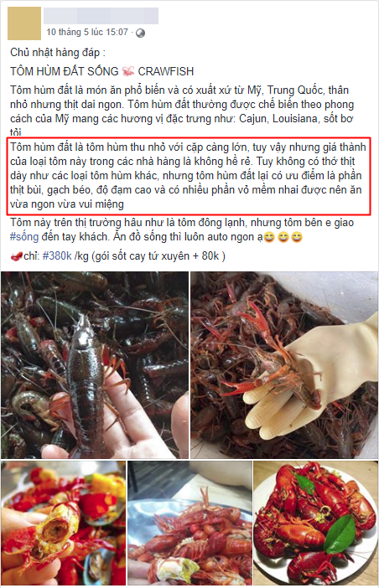Click the pink crawfish emoji after SỐNG

pos(128,70)
